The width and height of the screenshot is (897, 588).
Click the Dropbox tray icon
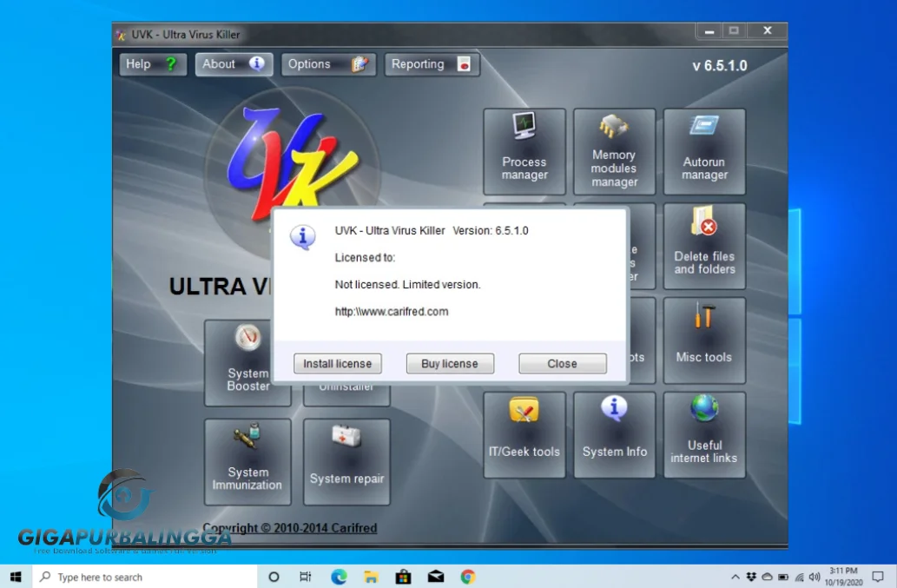(751, 577)
